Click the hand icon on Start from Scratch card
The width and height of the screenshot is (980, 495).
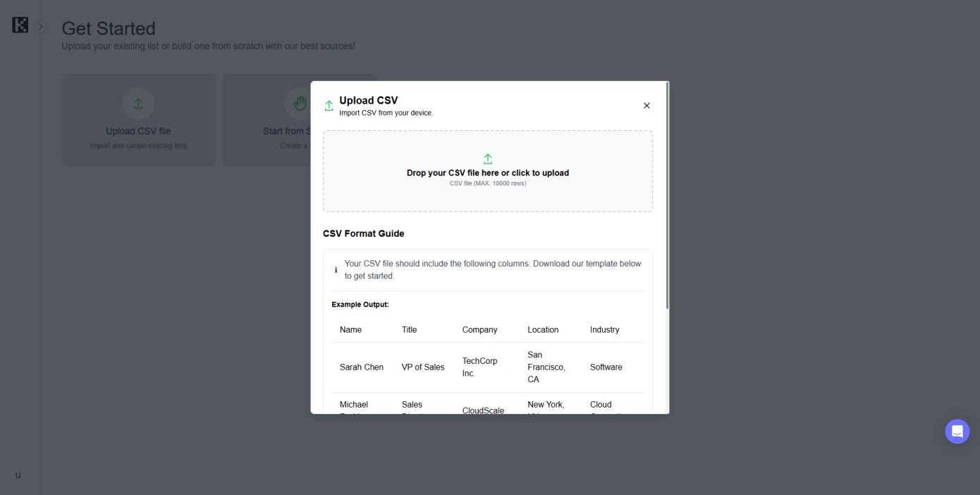[300, 104]
